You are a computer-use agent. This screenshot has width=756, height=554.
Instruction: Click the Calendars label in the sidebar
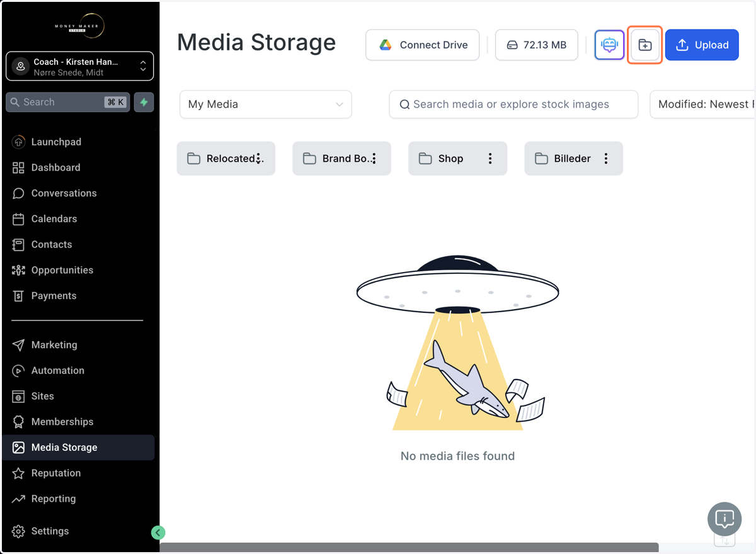click(x=54, y=219)
